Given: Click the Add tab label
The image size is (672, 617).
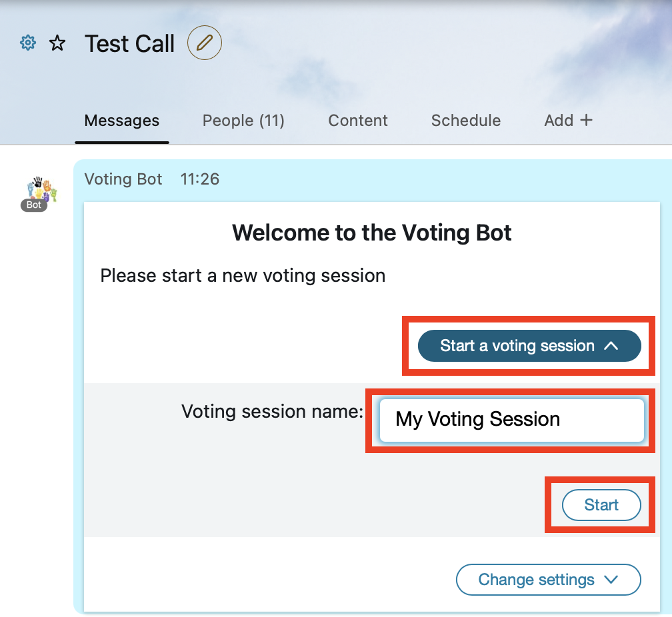Looking at the screenshot, I should tap(559, 121).
